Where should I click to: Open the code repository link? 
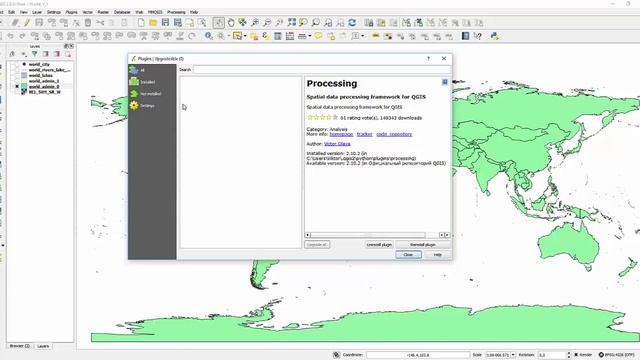coord(394,134)
